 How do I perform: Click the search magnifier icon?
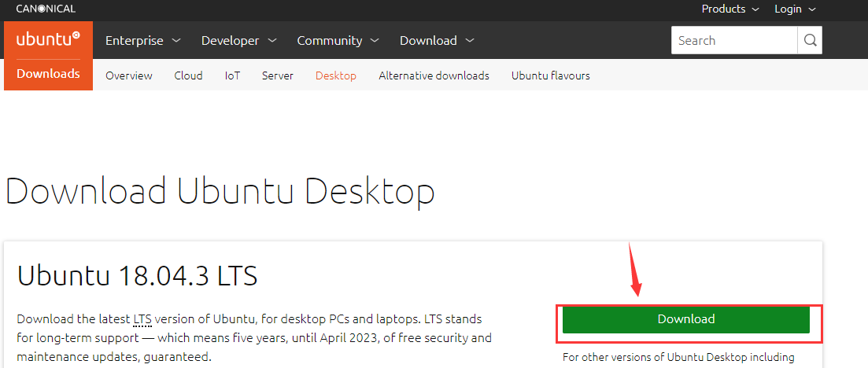(810, 40)
